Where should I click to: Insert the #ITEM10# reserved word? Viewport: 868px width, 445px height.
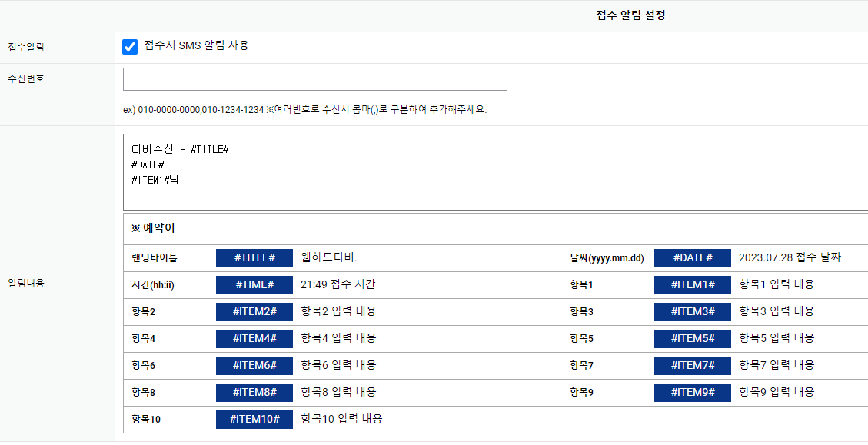(x=254, y=419)
